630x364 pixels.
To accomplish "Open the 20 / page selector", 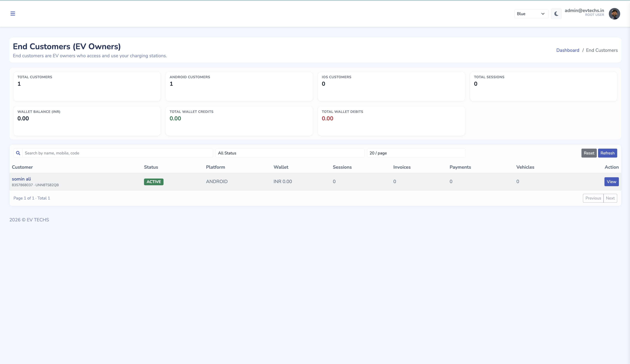I will 416,153.
